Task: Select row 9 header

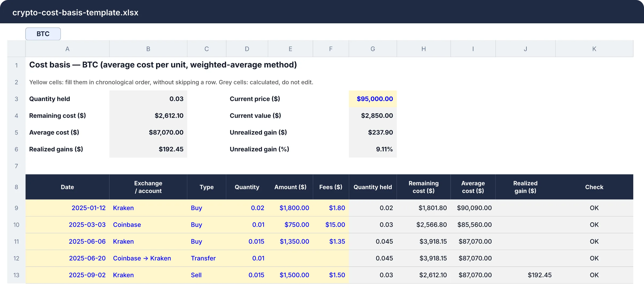Action: tap(16, 208)
